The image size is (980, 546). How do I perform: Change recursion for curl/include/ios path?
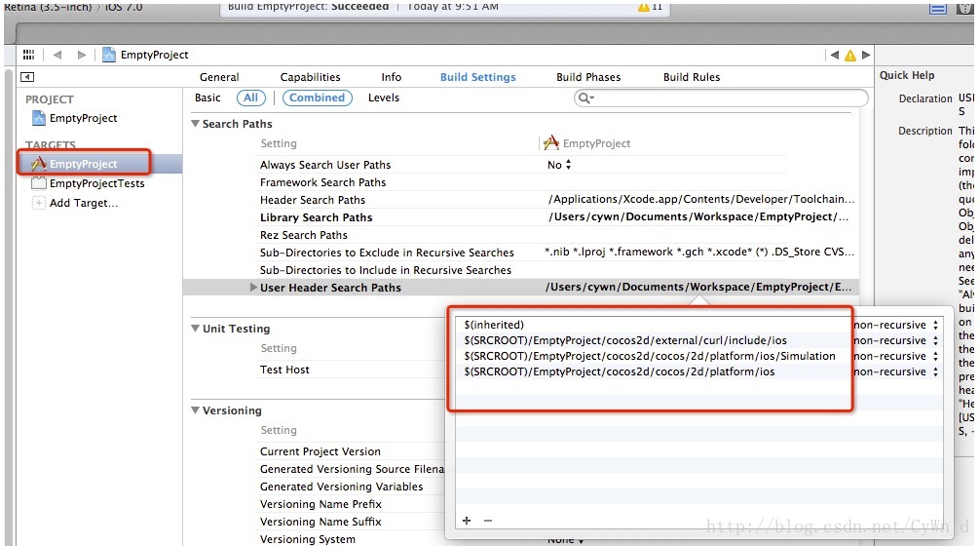pos(896,340)
